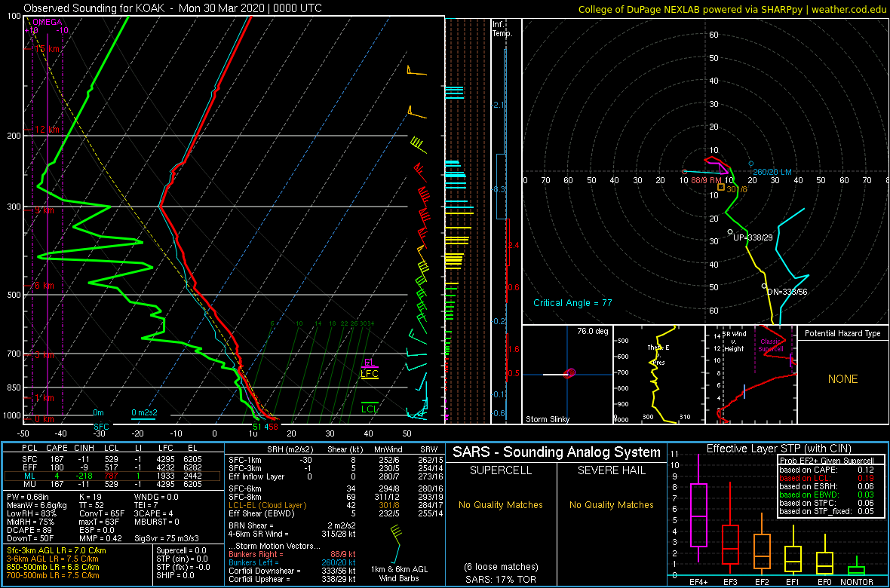Click the 'PW = 0.68in' value
Image resolution: width=890 pixels, height=588 pixels.
[28, 496]
